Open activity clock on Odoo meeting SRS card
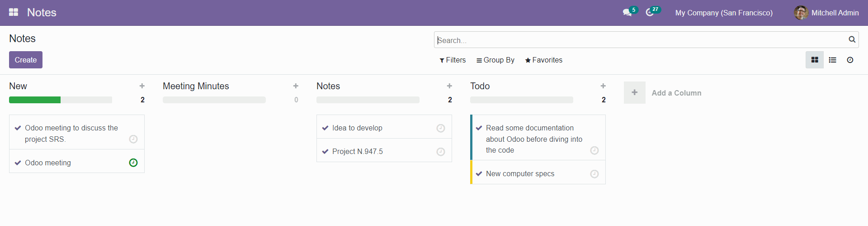 point(133,139)
